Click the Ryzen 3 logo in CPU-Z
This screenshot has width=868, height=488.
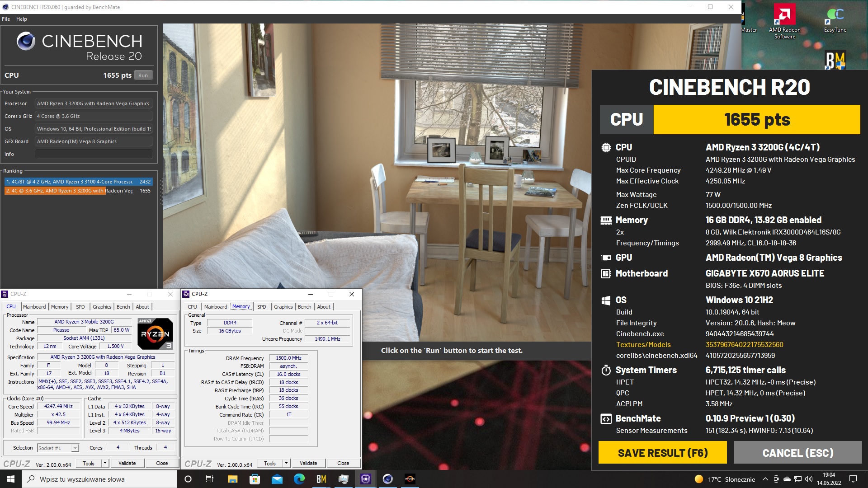[x=155, y=334]
